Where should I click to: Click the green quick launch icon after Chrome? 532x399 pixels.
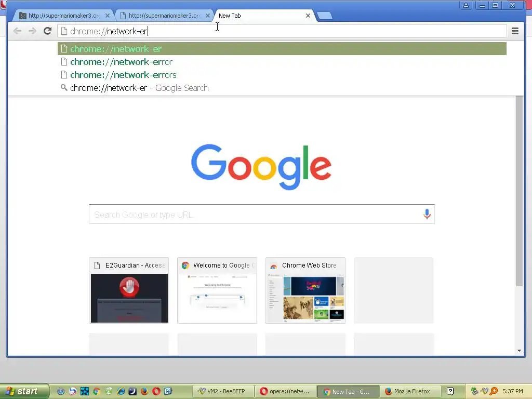(x=109, y=391)
